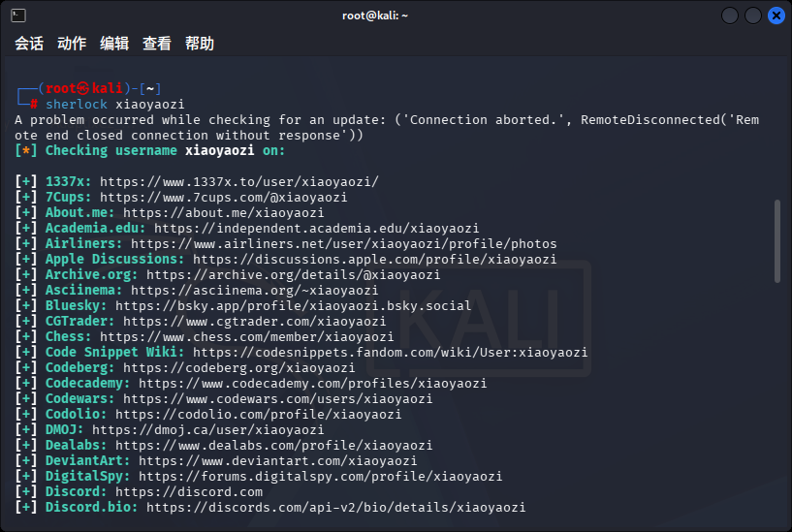The height and width of the screenshot is (532, 792).
Task: Open the discord.com URL
Action: pos(188,492)
